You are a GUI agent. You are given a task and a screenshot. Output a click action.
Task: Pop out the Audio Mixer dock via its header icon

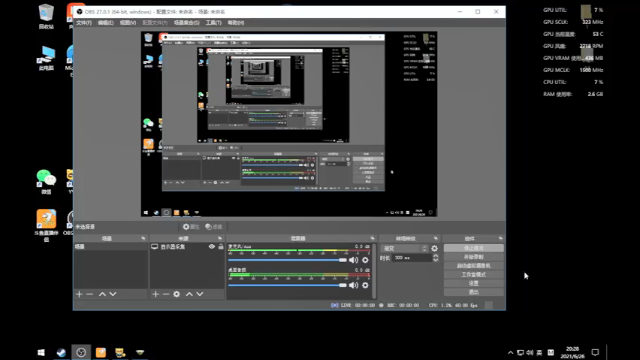[372, 238]
